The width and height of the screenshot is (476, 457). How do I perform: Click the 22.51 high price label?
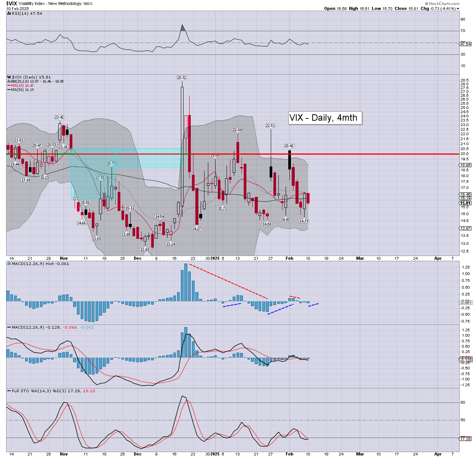(270, 126)
